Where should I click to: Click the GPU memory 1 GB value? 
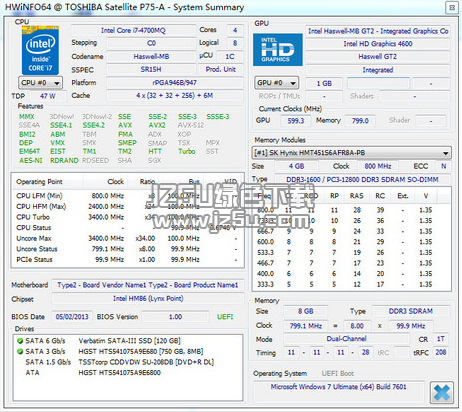pyautogui.click(x=324, y=83)
